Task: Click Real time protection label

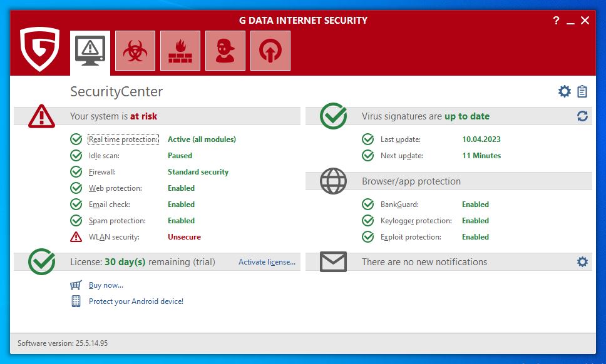Action: [x=123, y=139]
